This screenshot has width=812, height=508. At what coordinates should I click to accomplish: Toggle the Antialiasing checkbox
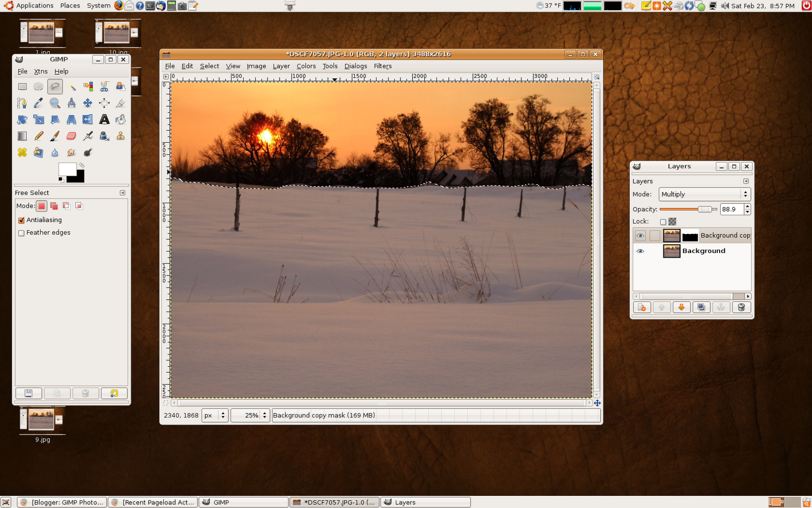click(x=21, y=220)
